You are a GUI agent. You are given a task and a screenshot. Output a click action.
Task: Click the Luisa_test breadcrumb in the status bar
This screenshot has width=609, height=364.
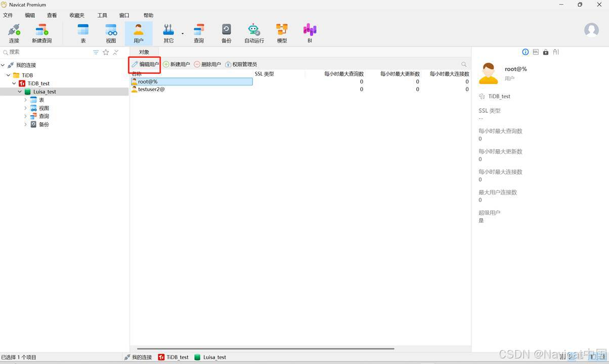pos(210,357)
